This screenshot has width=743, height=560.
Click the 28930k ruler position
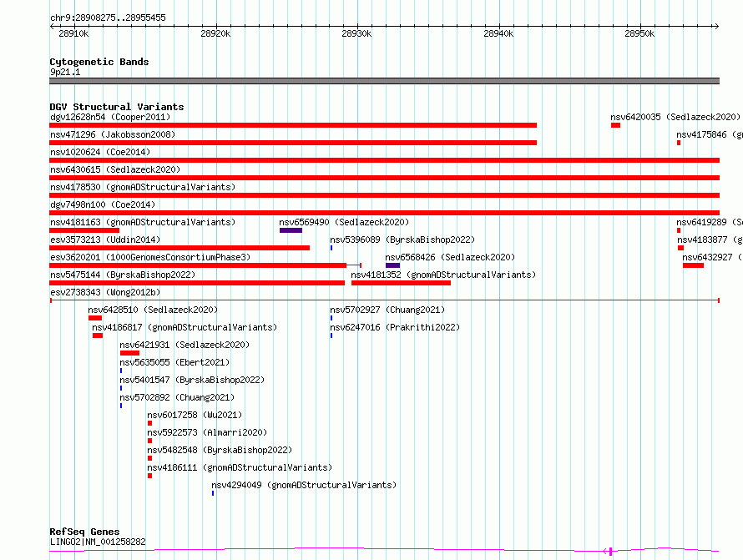click(x=356, y=33)
